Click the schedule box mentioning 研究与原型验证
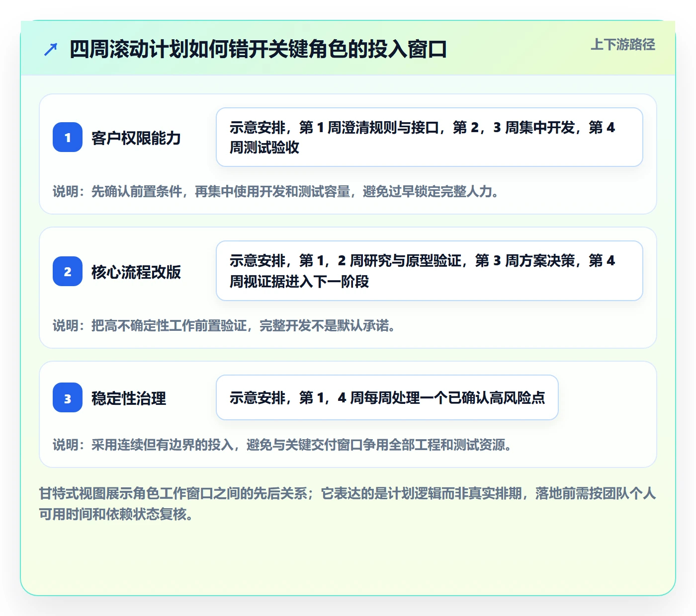Image resolution: width=696 pixels, height=616 pixels. click(430, 271)
